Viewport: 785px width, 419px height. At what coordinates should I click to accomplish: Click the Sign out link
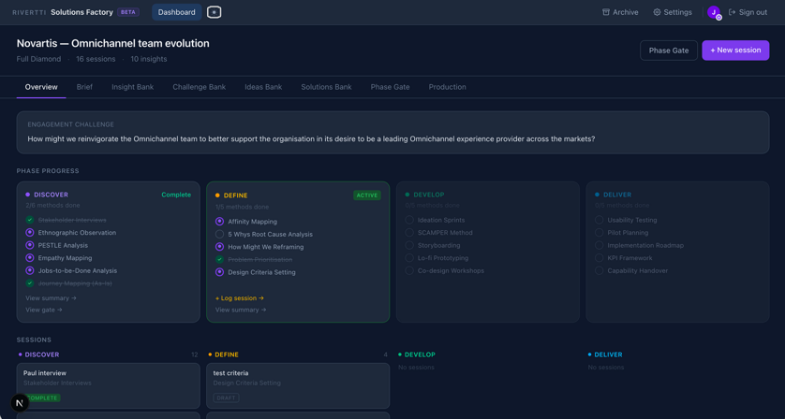click(x=748, y=12)
